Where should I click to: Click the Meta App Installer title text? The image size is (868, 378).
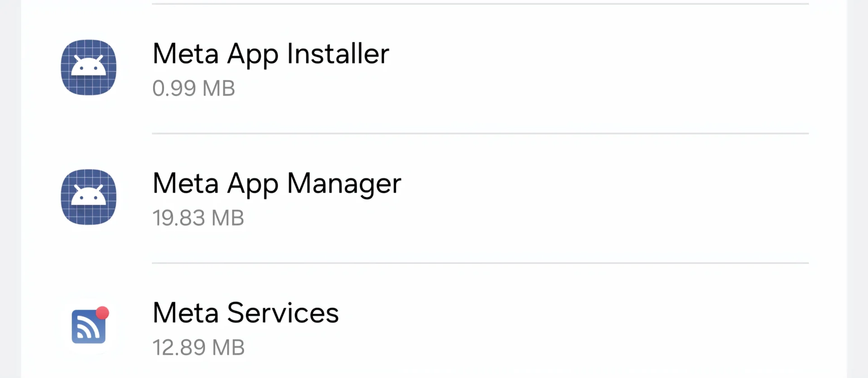pyautogui.click(x=270, y=53)
